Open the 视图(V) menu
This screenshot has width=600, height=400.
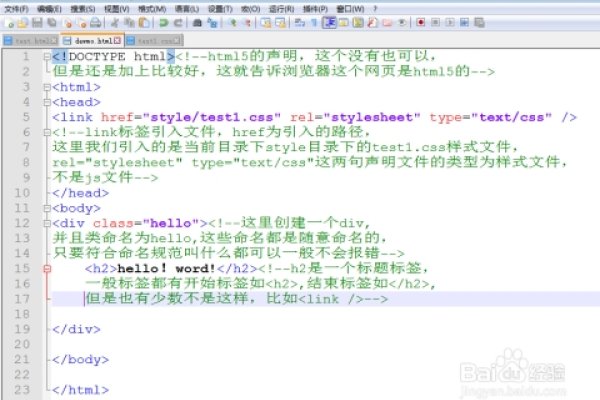point(117,8)
